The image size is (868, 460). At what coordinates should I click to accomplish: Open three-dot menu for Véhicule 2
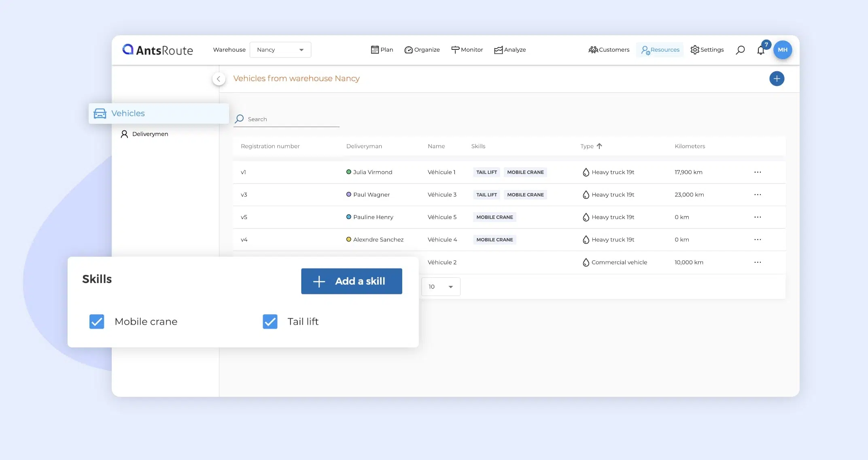point(758,262)
